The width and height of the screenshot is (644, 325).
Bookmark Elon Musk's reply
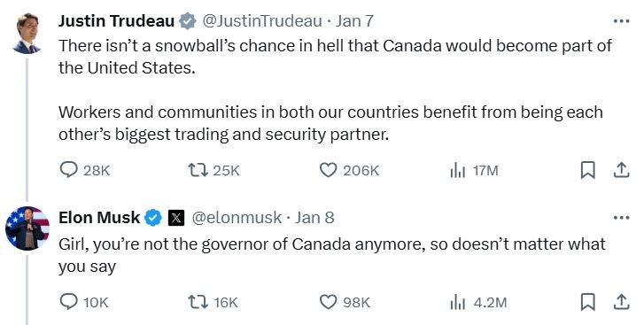tap(587, 303)
